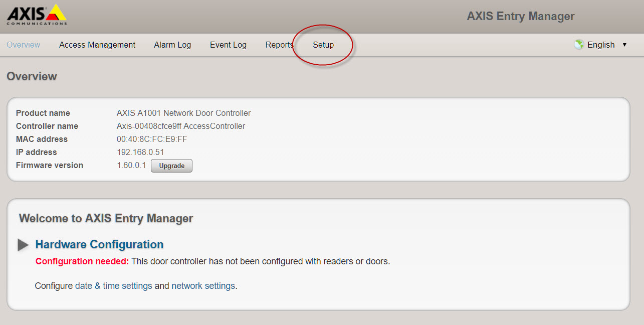Click the AXIS Entry Manager header title
This screenshot has width=644, height=325.
[521, 16]
